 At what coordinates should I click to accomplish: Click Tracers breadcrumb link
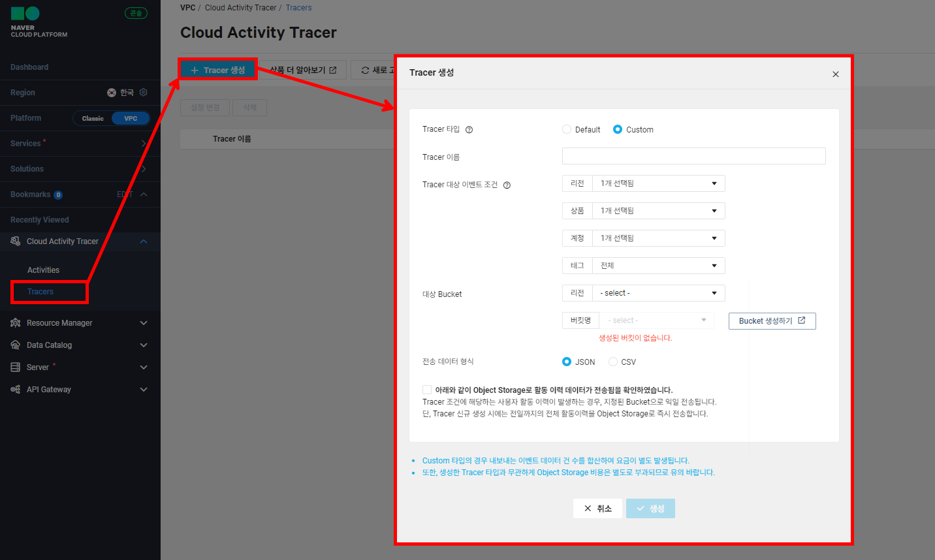(298, 8)
